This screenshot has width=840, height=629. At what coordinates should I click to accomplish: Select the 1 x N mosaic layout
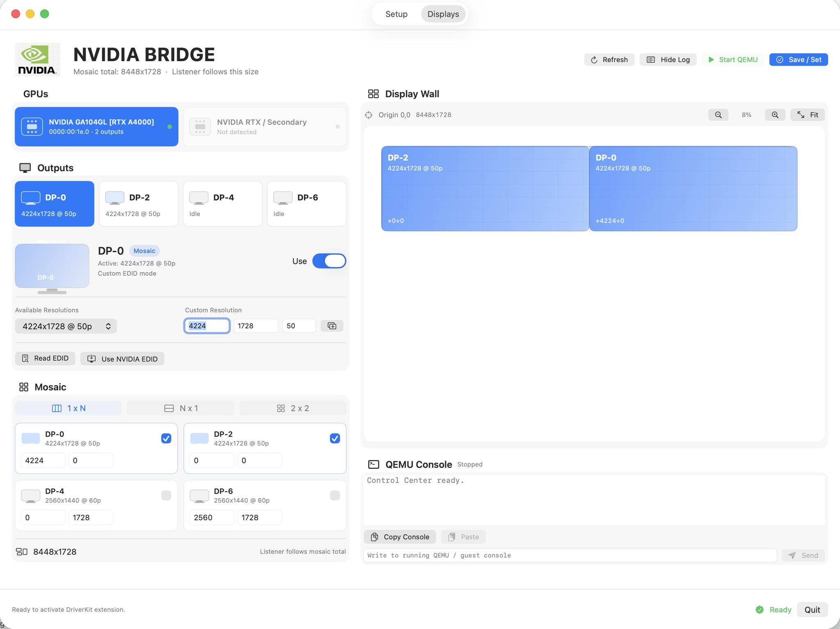[x=68, y=408]
